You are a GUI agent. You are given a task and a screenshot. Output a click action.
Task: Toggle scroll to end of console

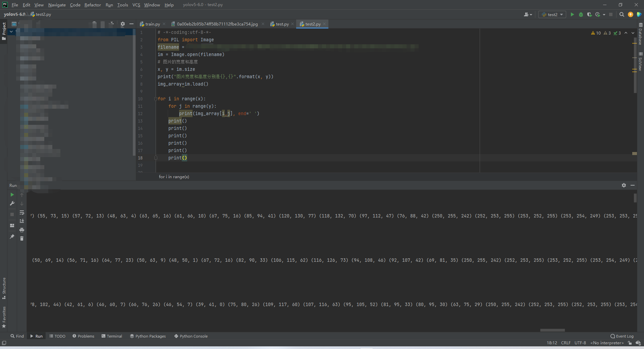[22, 221]
